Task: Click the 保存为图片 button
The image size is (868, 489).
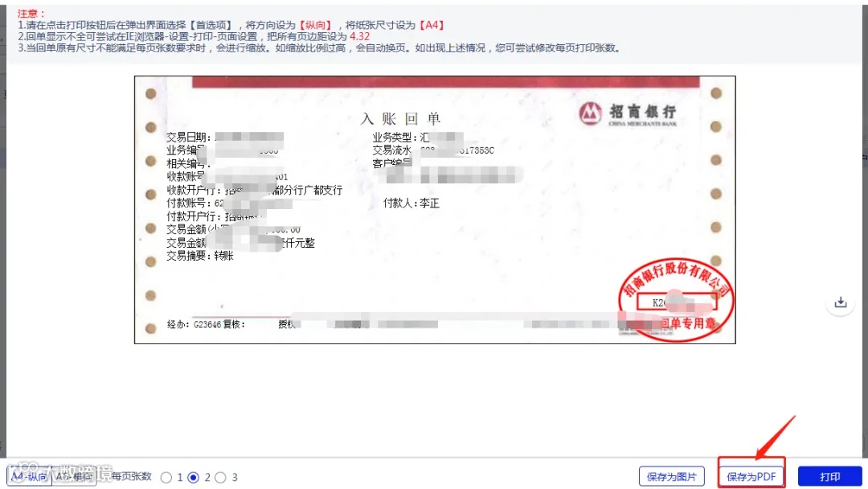Action: [671, 476]
